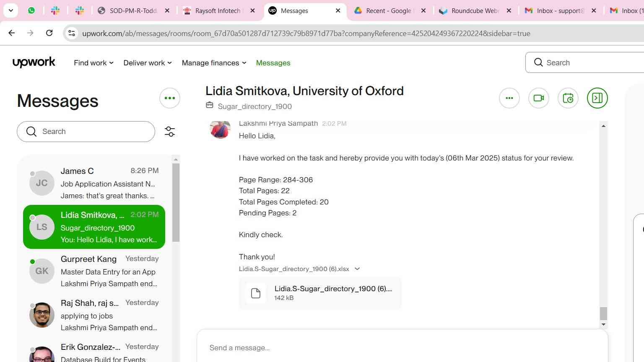Image resolution: width=644 pixels, height=362 pixels.
Task: View site information icon in address bar
Action: [72, 34]
